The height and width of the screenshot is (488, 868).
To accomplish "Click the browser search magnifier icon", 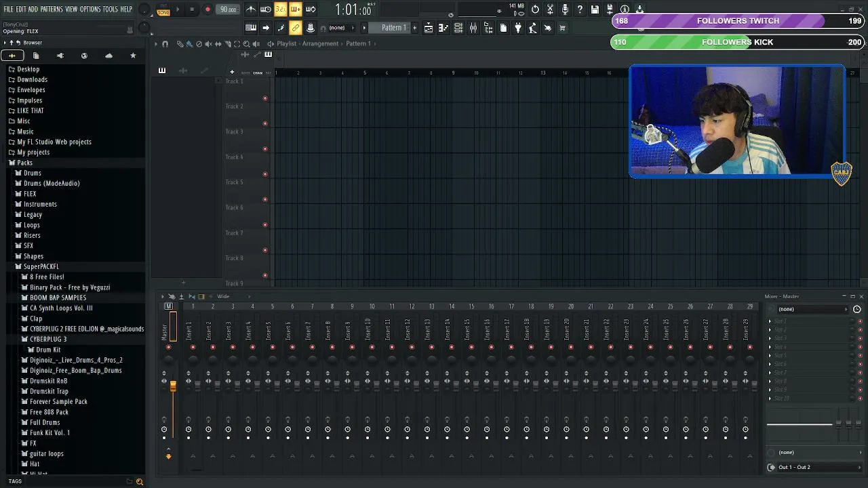I will (140, 482).
